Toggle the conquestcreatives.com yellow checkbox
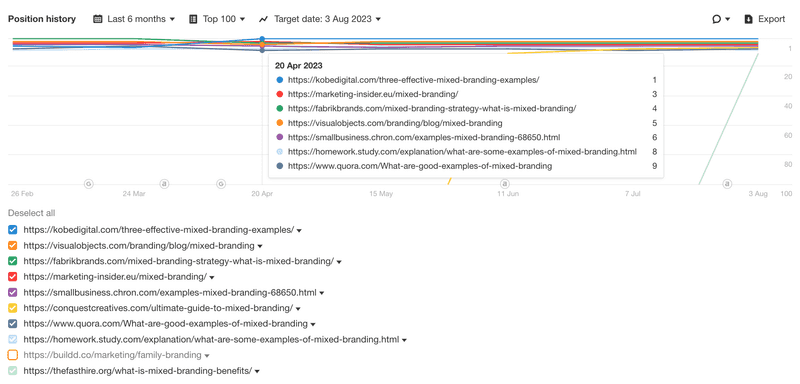Image resolution: width=800 pixels, height=384 pixels. pos(13,308)
